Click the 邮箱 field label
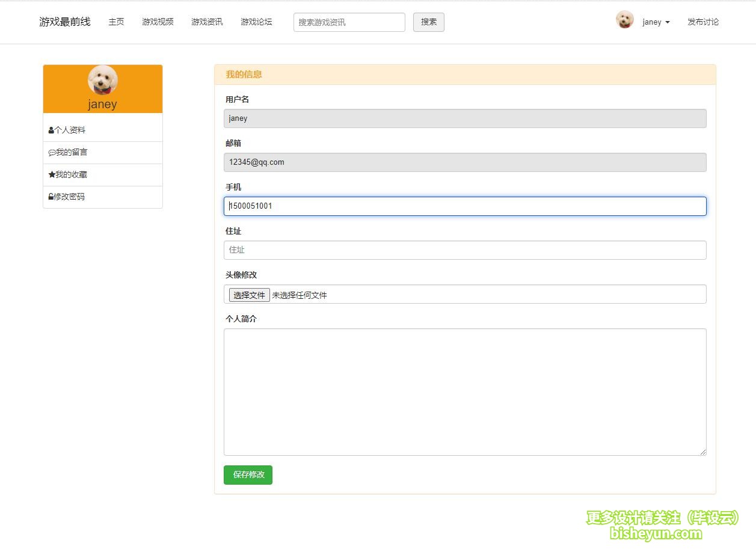The width and height of the screenshot is (756, 555). (233, 143)
